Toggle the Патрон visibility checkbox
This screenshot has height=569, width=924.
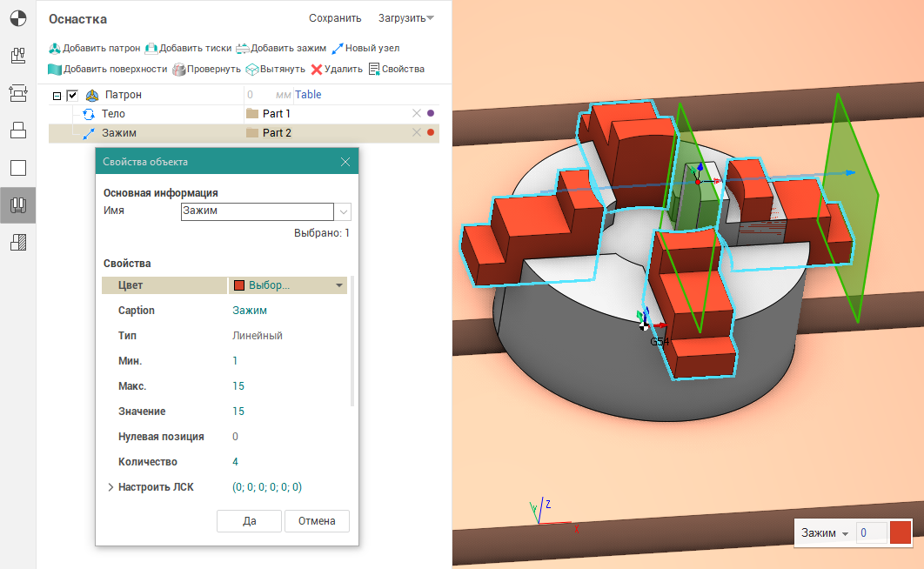pyautogui.click(x=73, y=96)
